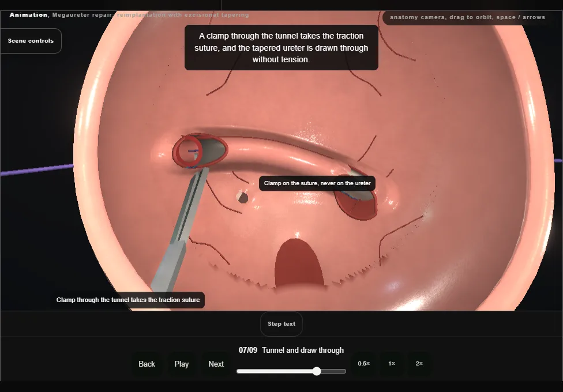Set playback speed to 2×

pyautogui.click(x=419, y=364)
